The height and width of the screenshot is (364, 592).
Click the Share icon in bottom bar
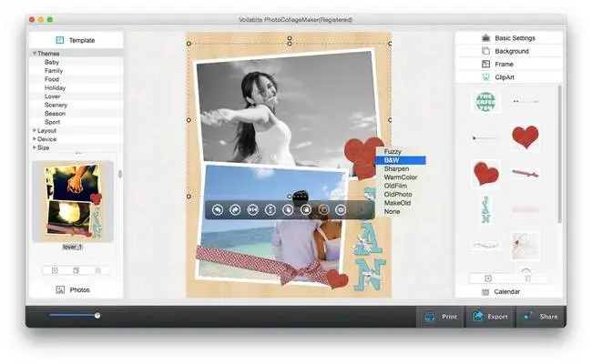pyautogui.click(x=528, y=316)
